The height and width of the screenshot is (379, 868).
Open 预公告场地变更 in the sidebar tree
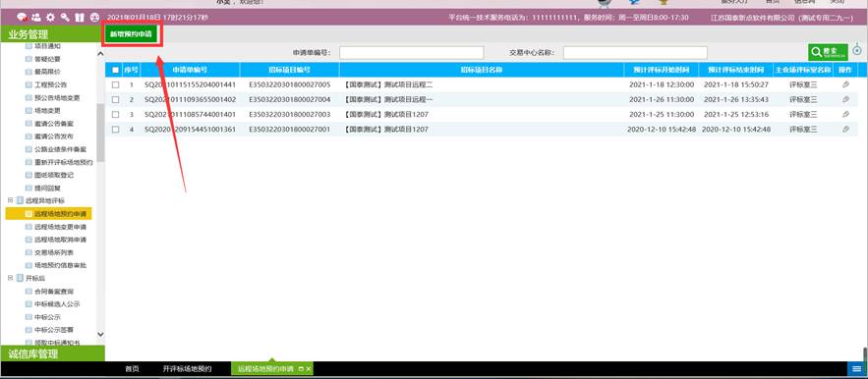57,98
